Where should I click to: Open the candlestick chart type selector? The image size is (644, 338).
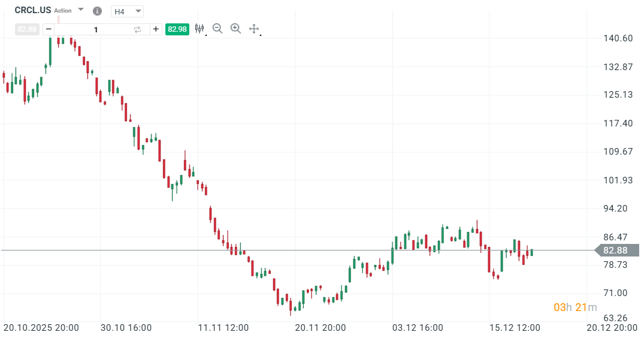point(199,28)
